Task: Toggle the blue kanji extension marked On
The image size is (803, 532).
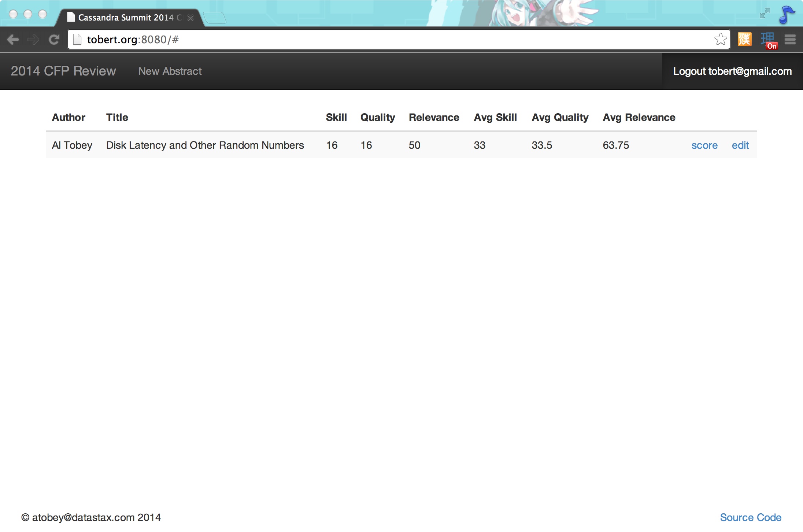Action: click(x=768, y=40)
